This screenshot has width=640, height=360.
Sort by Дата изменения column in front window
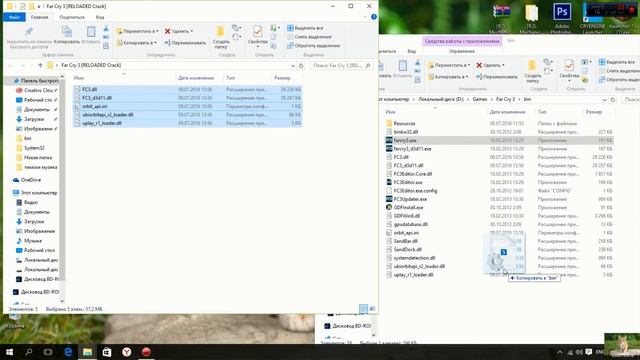[x=196, y=78]
